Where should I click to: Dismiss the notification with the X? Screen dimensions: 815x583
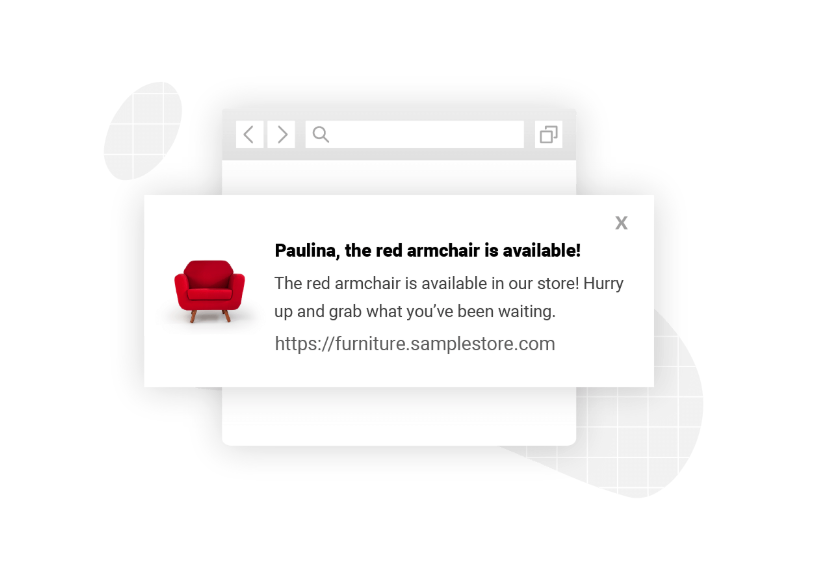pos(621,223)
